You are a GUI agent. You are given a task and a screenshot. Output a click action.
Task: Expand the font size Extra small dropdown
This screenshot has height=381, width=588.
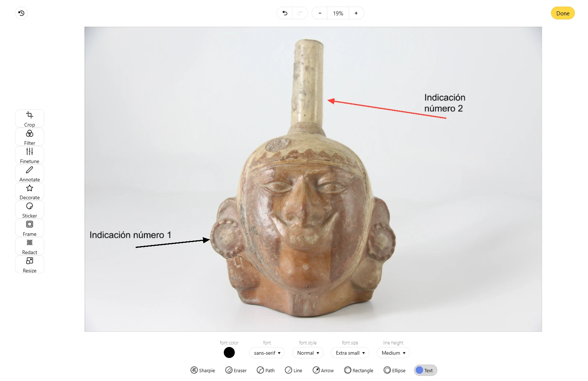coord(350,353)
